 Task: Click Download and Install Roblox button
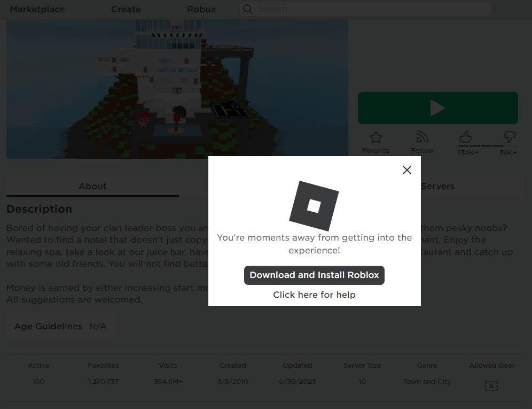coord(314,275)
